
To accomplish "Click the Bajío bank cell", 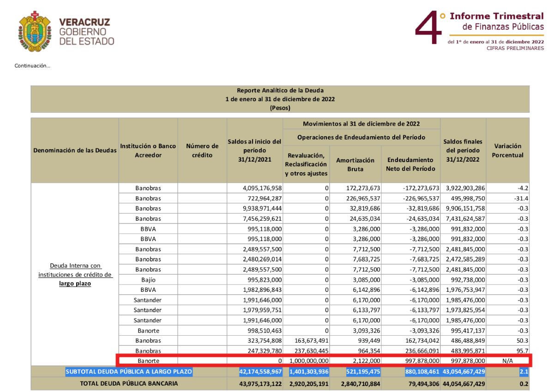I will 148,280.
